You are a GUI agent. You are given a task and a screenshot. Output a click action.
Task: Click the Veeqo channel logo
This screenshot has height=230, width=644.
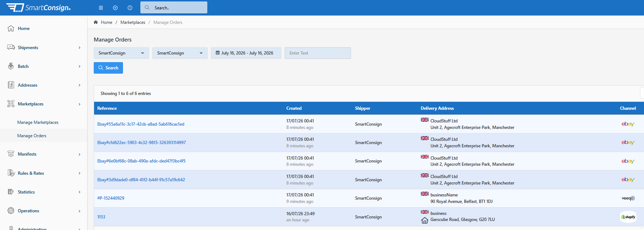(628, 198)
